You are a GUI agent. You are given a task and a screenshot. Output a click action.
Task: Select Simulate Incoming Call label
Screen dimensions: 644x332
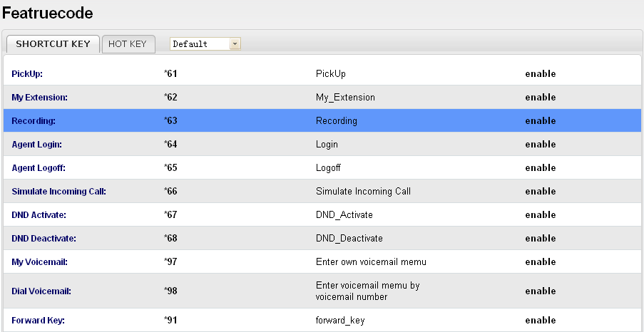click(x=58, y=192)
